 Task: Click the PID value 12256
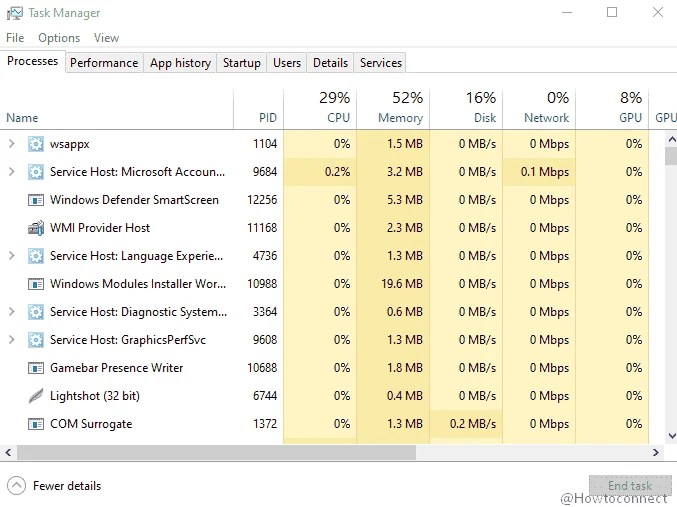pos(262,200)
